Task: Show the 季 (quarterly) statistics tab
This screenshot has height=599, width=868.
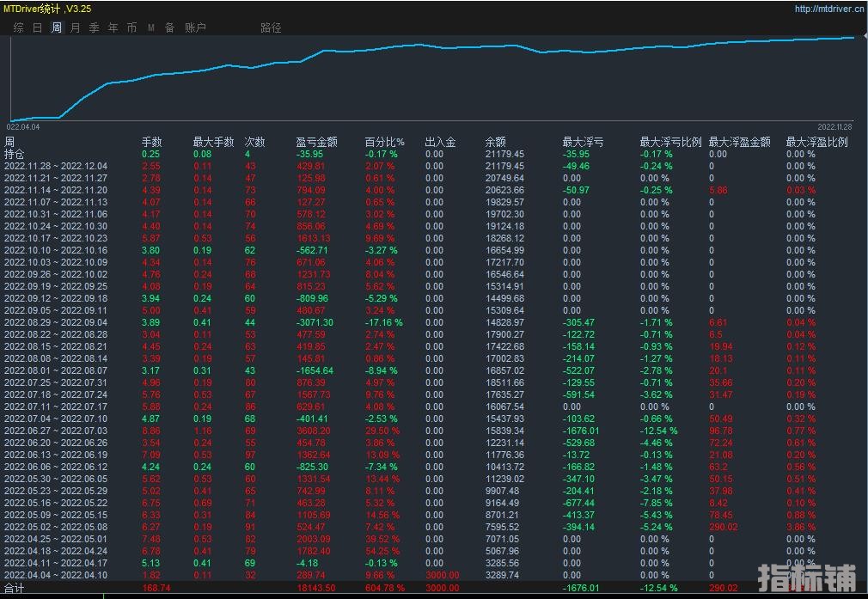Action: [x=94, y=28]
